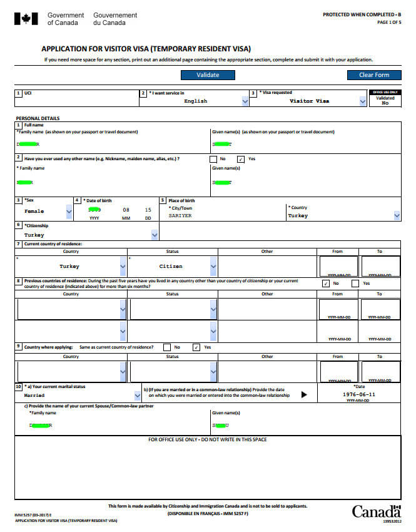416x532 pixels.
Task: Click first previous residence To date field
Action: [x=380, y=309]
